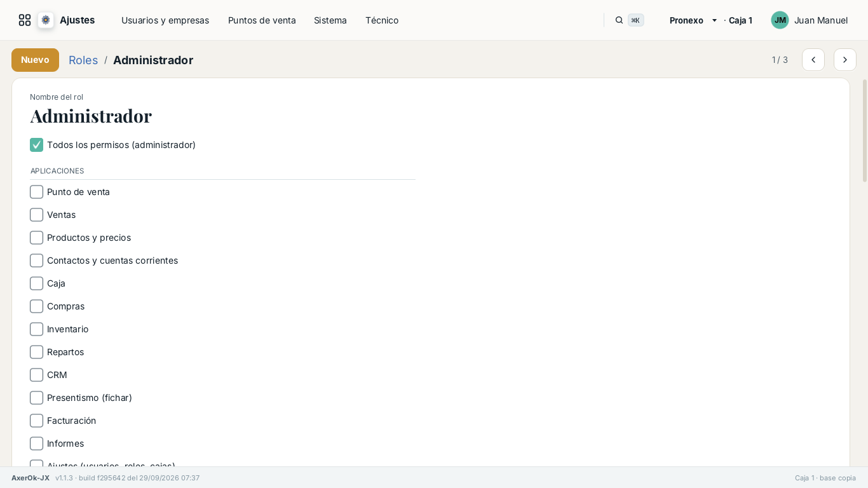Click the search magnifier icon
This screenshot has height=488, width=868.
click(x=619, y=20)
